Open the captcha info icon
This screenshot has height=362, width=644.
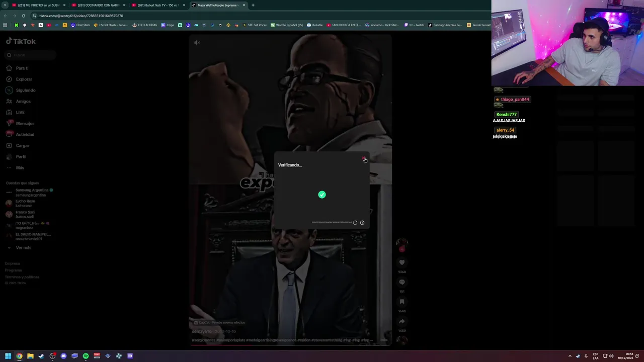click(362, 223)
